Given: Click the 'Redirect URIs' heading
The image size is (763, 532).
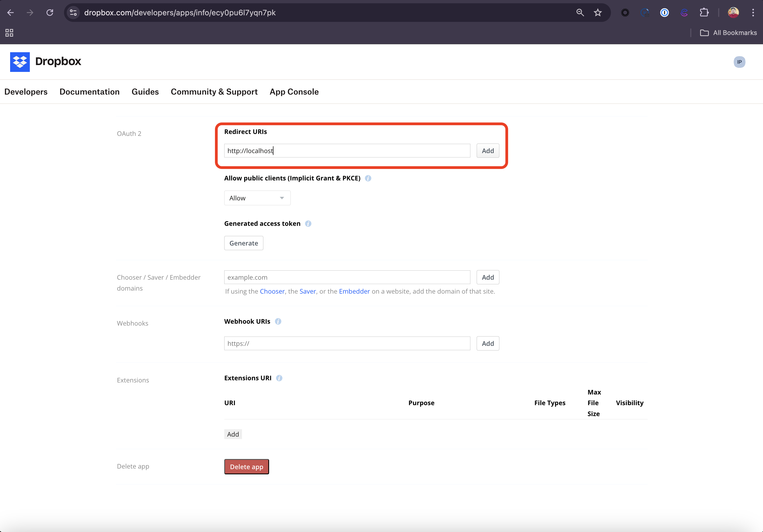Looking at the screenshot, I should [246, 131].
